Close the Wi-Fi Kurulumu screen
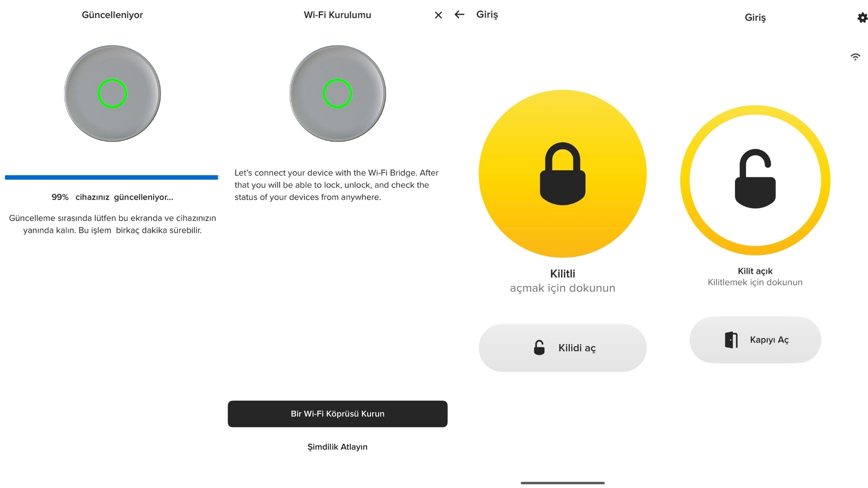This screenshot has height=488, width=868. [438, 15]
